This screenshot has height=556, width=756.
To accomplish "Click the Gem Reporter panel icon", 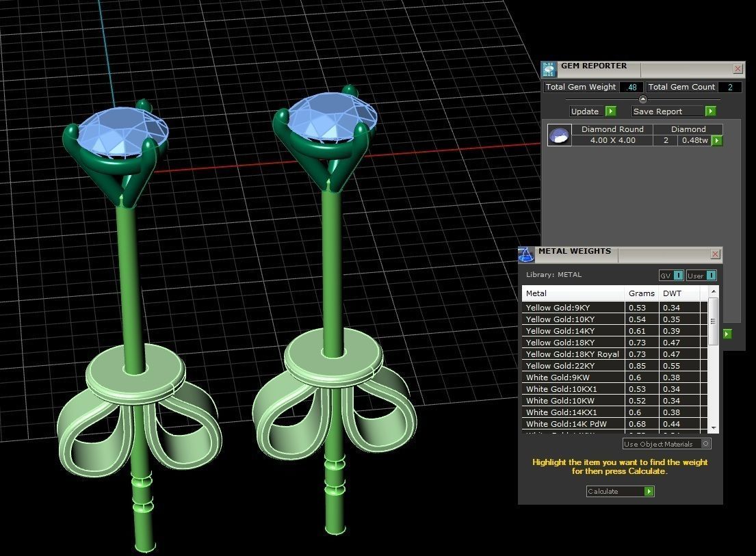I will point(549,69).
